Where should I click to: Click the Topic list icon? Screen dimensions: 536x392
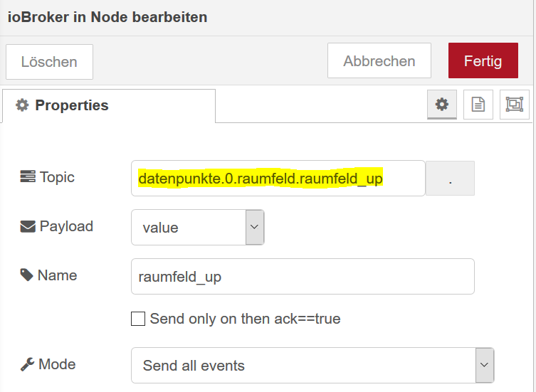[28, 176]
